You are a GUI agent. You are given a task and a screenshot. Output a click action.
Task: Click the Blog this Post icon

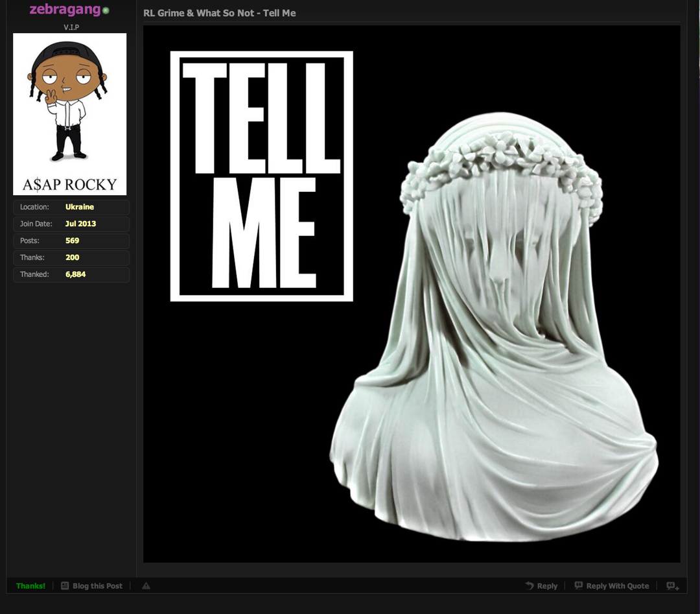pos(65,585)
